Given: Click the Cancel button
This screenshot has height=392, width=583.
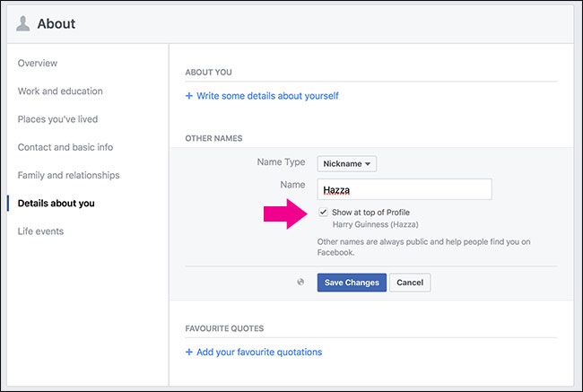Looking at the screenshot, I should (410, 283).
